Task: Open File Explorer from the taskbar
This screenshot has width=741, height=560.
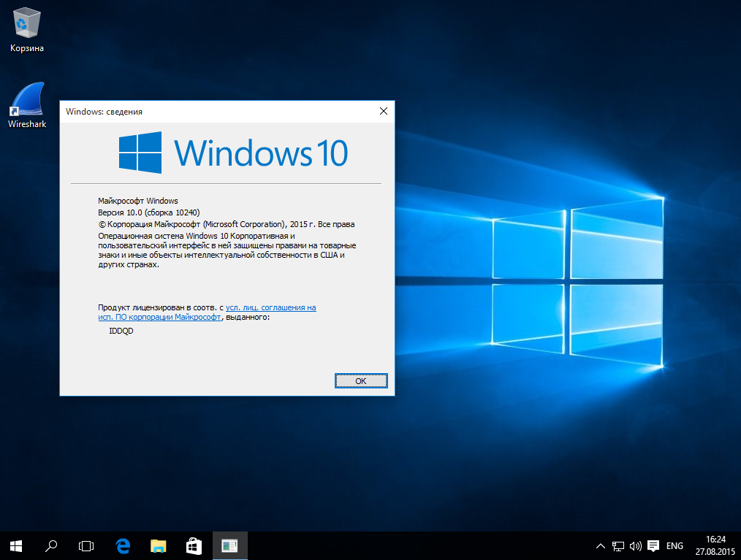Action: pyautogui.click(x=158, y=545)
